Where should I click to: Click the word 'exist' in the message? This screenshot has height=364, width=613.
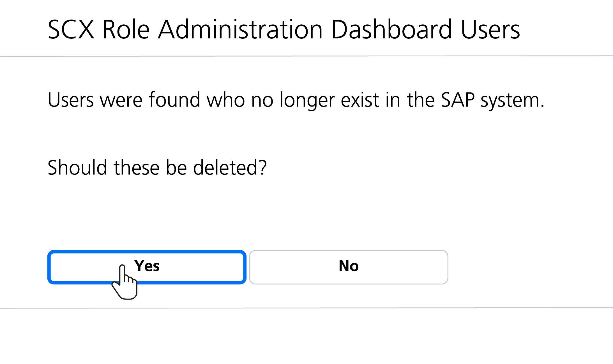[359, 100]
